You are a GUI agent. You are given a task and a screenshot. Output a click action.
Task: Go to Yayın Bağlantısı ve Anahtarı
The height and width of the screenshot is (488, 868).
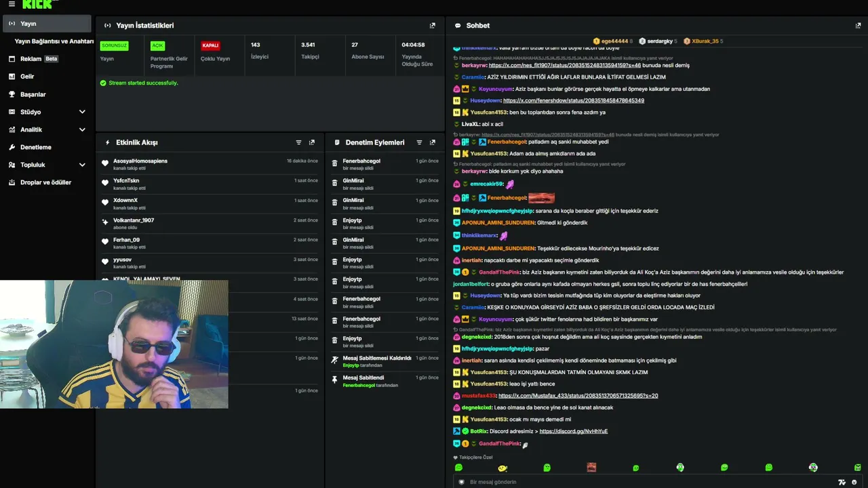pyautogui.click(x=54, y=41)
